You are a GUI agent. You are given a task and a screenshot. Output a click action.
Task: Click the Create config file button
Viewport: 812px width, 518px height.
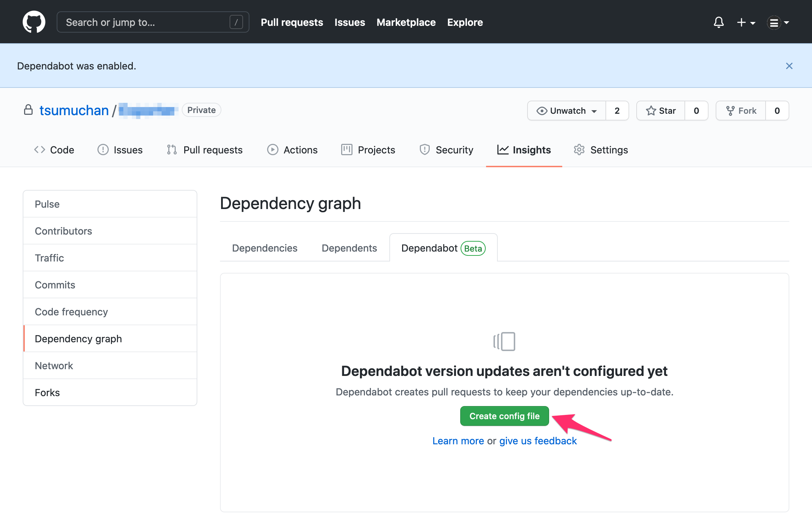(504, 416)
